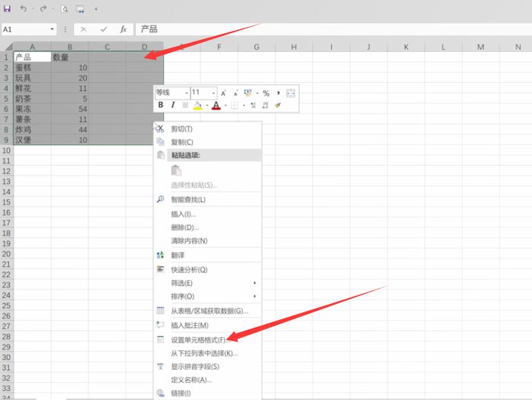Open the 链接(I) link option
The image size is (532, 400).
208,393
